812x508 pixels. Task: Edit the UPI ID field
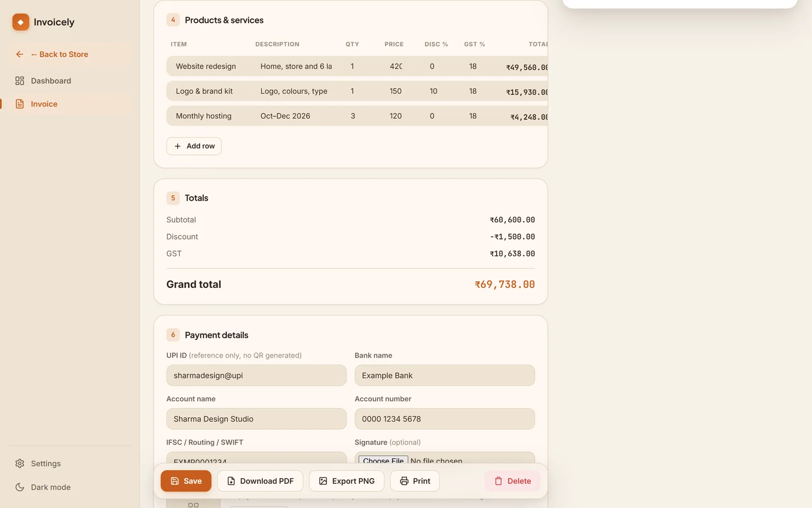tap(256, 375)
